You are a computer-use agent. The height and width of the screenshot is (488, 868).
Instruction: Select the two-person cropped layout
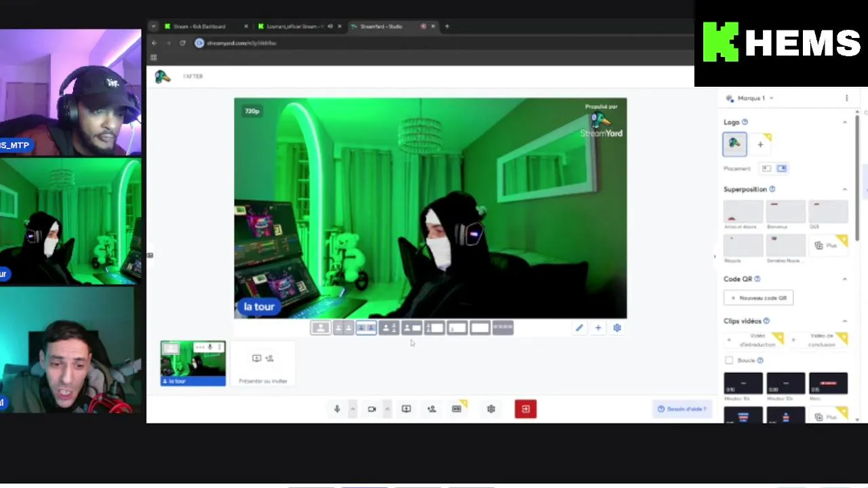(x=343, y=329)
